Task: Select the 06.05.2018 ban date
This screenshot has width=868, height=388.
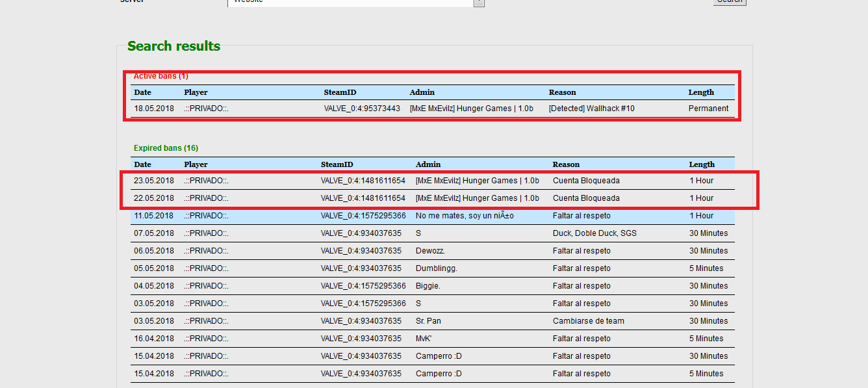Action: click(154, 251)
